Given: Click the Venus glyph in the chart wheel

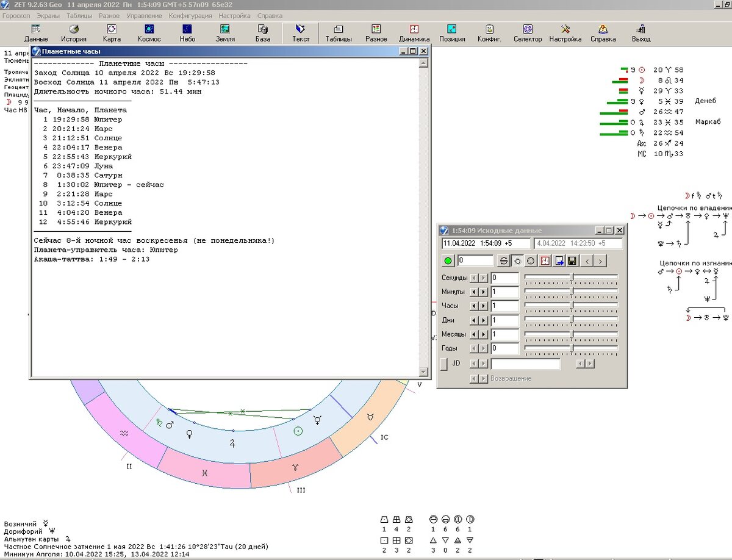Looking at the screenshot, I should click(190, 433).
